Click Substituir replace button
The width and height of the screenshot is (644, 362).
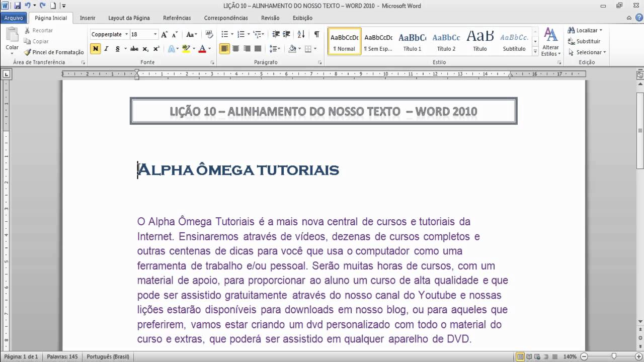[x=584, y=41]
